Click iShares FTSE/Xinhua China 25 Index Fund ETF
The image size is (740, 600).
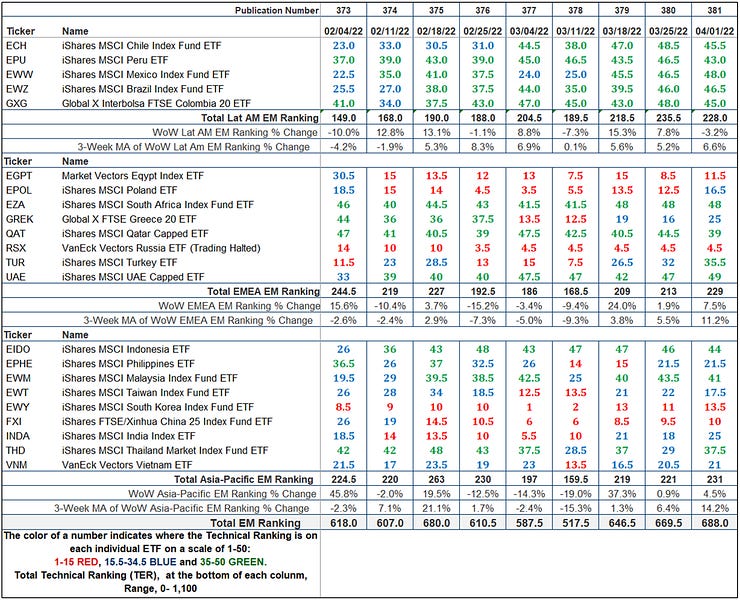(167, 422)
